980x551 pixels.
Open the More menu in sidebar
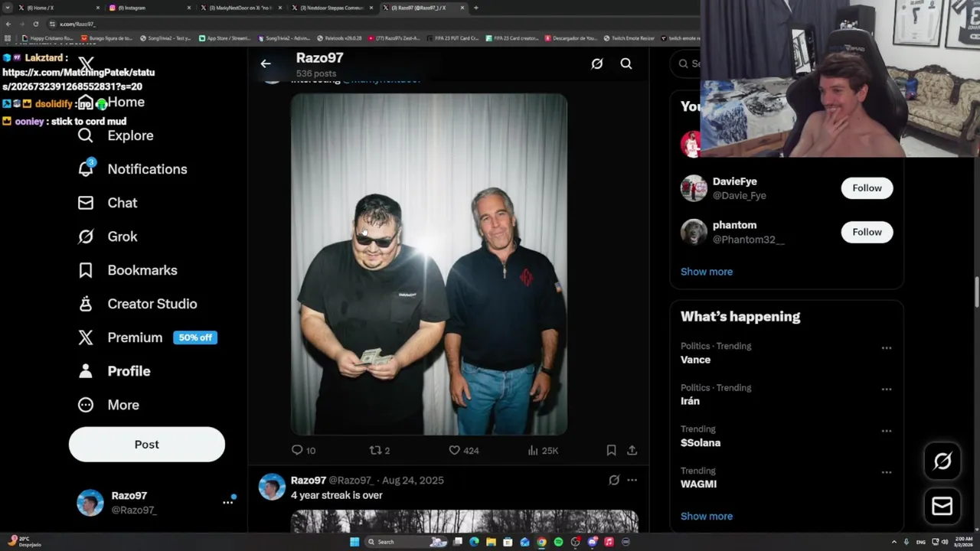(108, 405)
